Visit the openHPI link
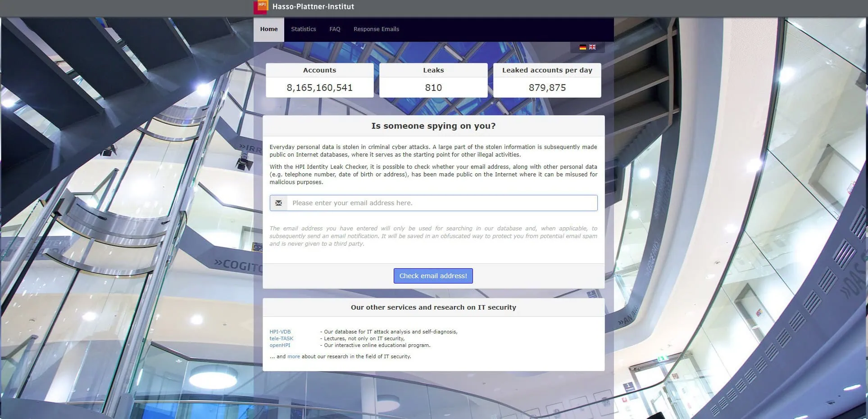This screenshot has width=868, height=419. pyautogui.click(x=280, y=345)
